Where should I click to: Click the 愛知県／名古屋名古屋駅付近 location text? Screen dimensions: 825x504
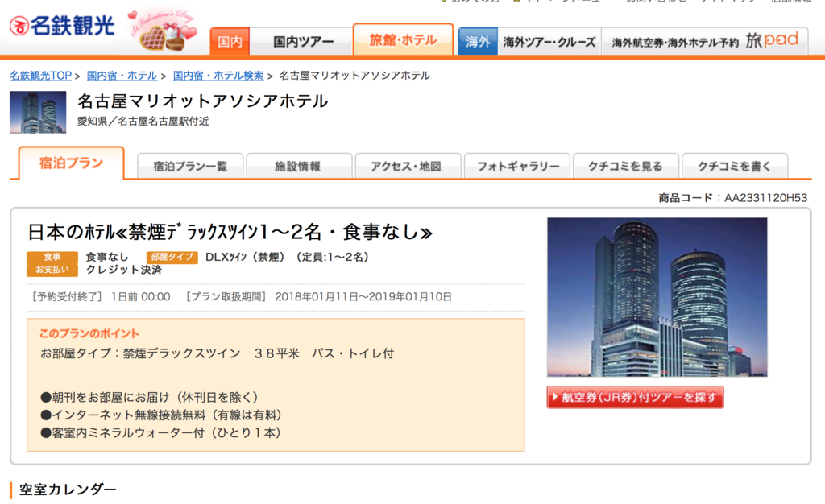pyautogui.click(x=143, y=122)
